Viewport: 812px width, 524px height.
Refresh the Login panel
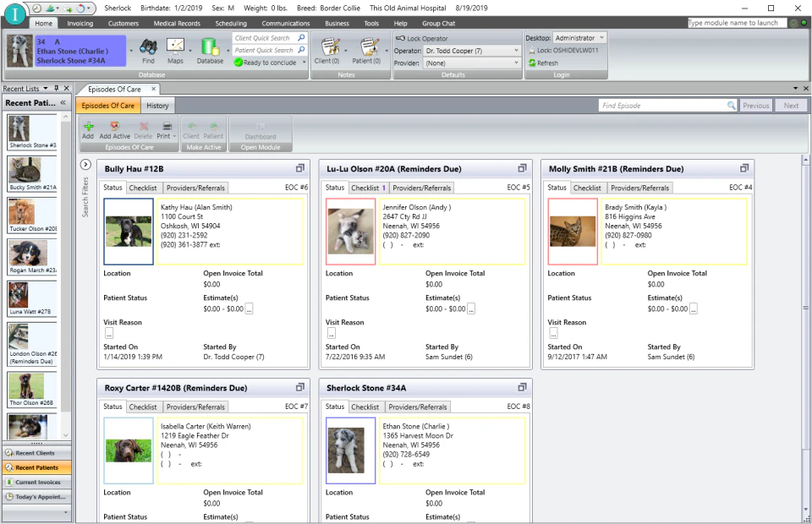[x=546, y=63]
